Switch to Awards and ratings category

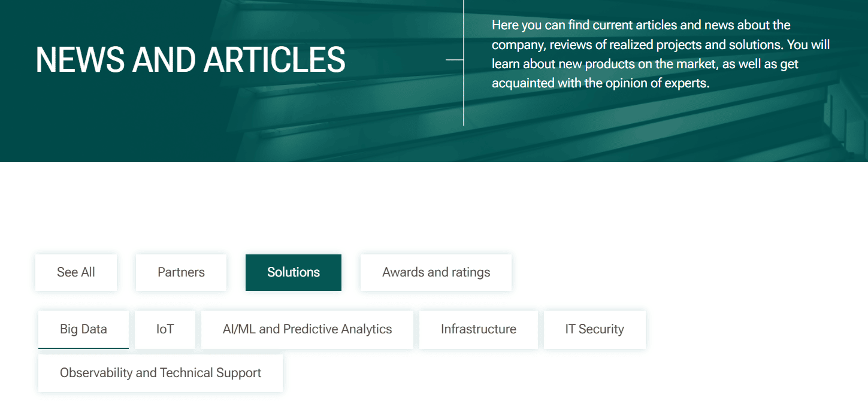coord(436,272)
